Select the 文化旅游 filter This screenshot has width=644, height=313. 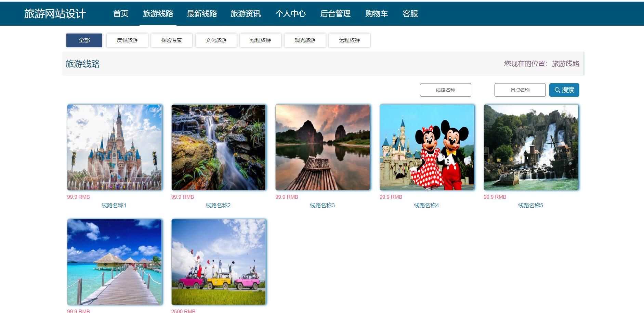pyautogui.click(x=216, y=40)
